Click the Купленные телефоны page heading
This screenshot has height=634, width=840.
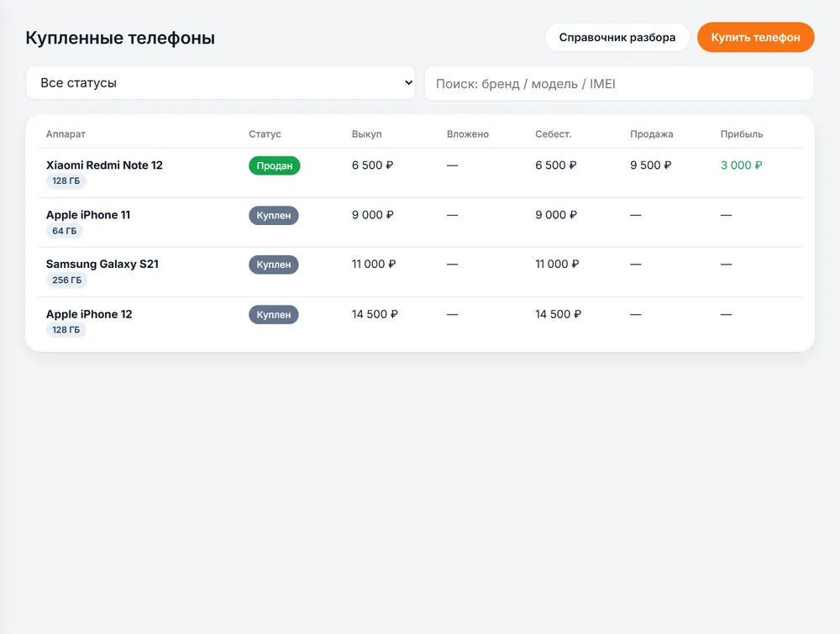(120, 38)
